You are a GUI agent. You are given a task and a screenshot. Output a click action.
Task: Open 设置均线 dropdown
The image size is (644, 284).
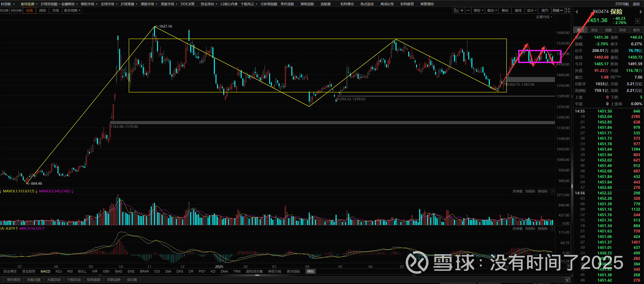coord(544,17)
